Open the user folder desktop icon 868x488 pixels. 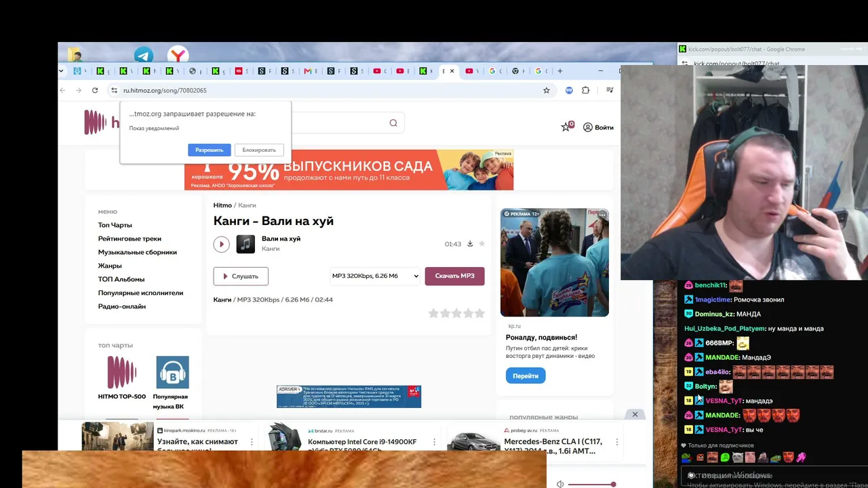point(75,55)
